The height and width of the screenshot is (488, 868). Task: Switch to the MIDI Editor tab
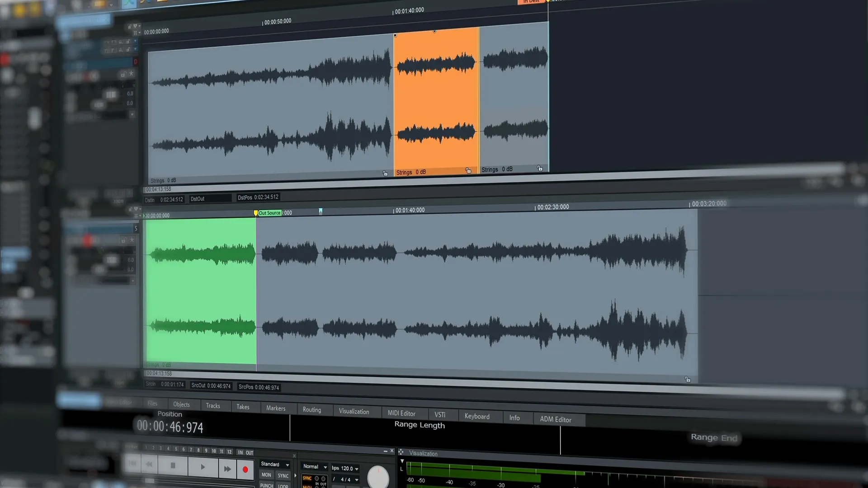coord(401,413)
